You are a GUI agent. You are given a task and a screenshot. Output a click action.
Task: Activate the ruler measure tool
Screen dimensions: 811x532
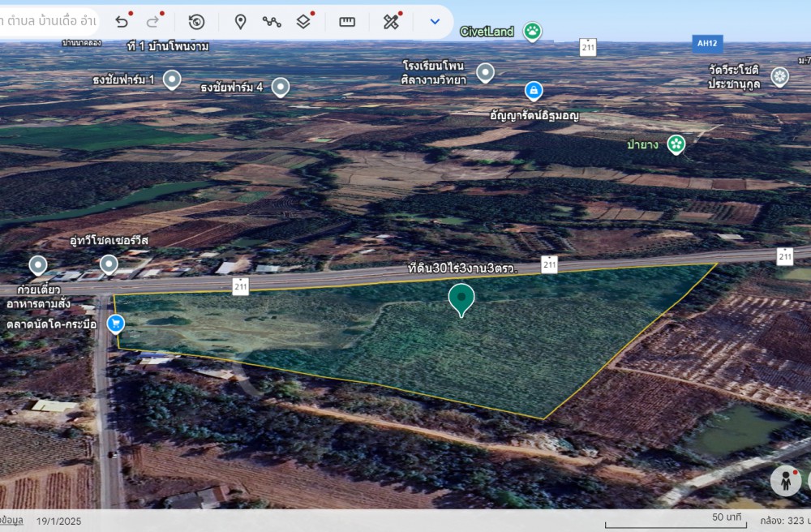347,22
